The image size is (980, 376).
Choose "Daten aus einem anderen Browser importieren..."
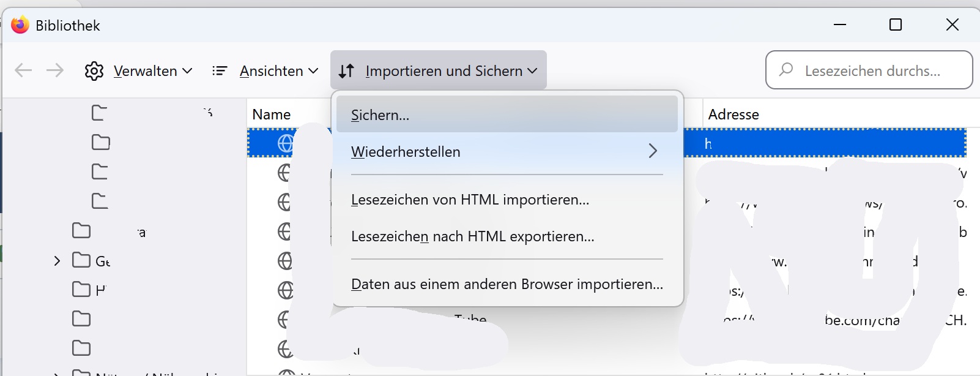(x=507, y=284)
